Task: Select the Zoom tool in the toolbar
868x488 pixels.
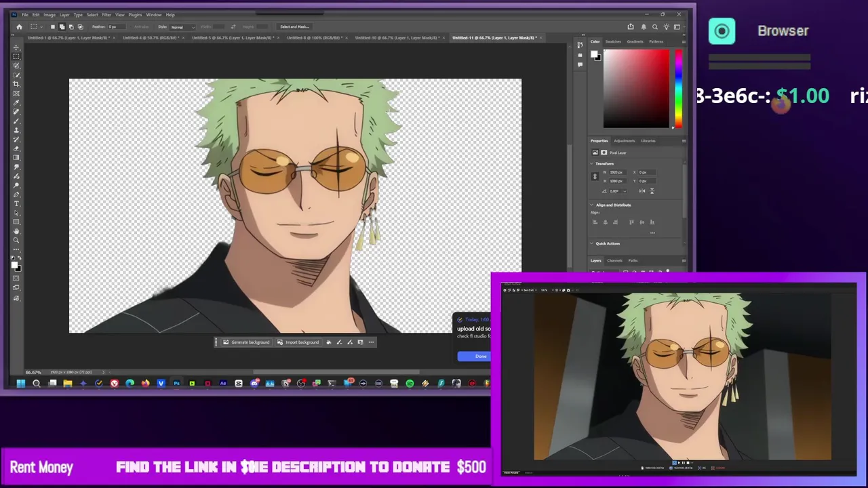Action: tap(16, 240)
